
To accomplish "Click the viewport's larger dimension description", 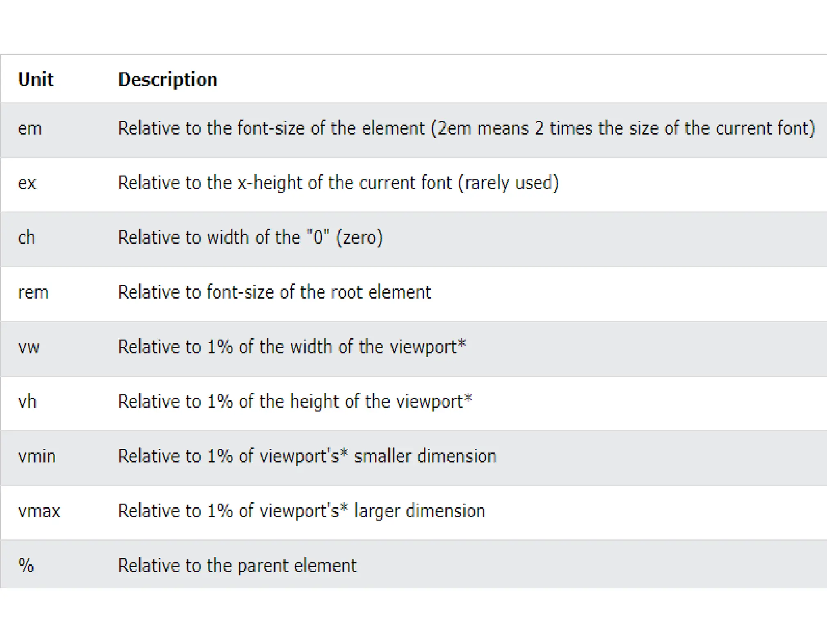I will 301,511.
